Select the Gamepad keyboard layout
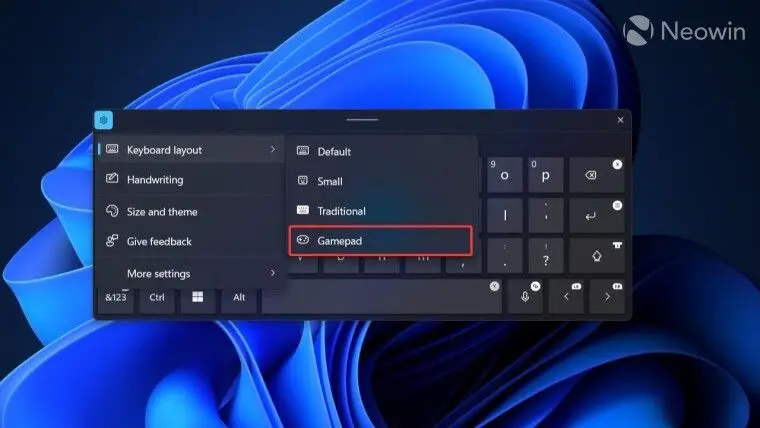The height and width of the screenshot is (428, 760). pyautogui.click(x=380, y=240)
